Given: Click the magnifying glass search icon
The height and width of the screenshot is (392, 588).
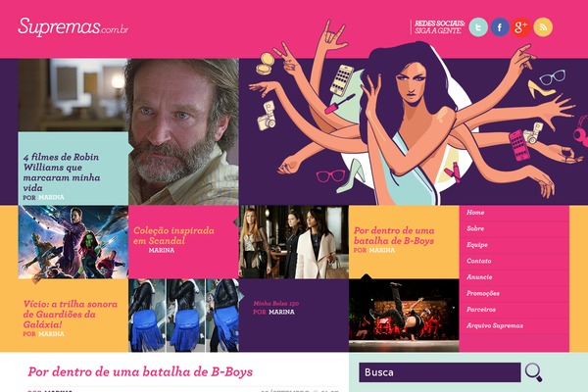Looking at the screenshot, I should [x=534, y=372].
